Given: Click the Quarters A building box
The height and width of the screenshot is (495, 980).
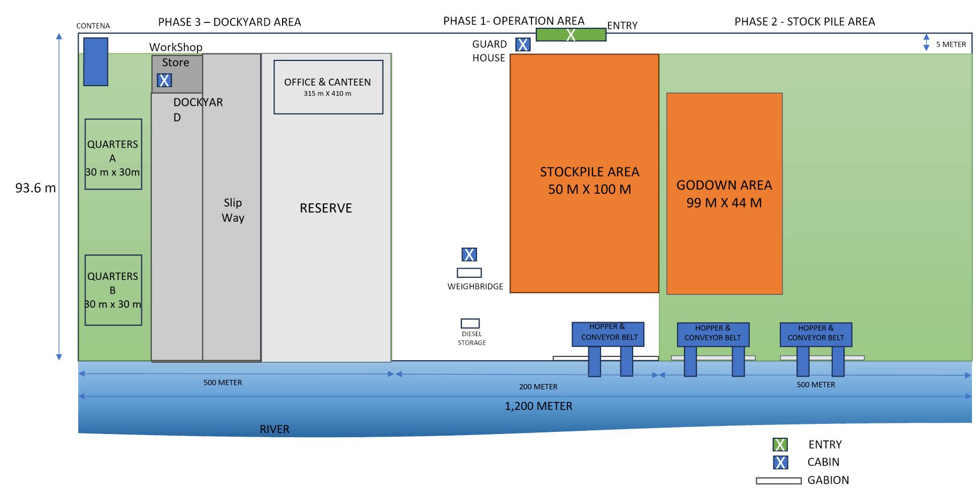Looking at the screenshot, I should [113, 154].
